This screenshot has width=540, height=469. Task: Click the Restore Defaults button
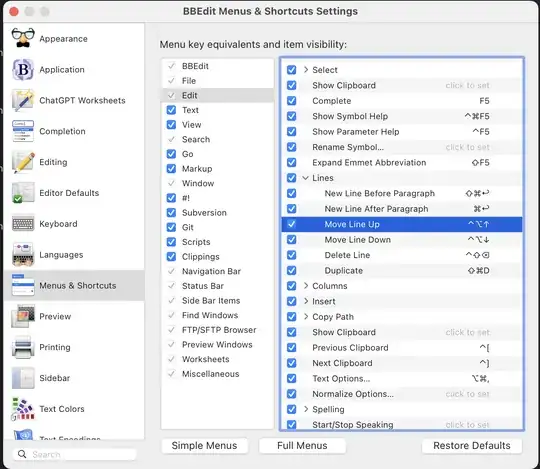(472, 446)
